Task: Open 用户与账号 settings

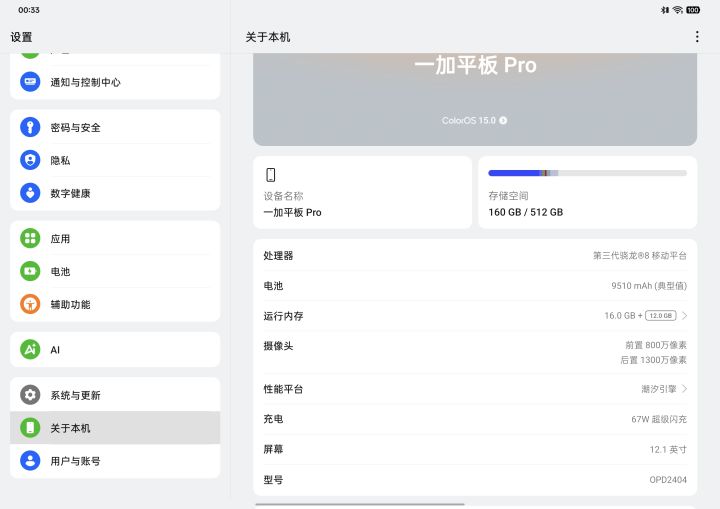Action: point(115,460)
